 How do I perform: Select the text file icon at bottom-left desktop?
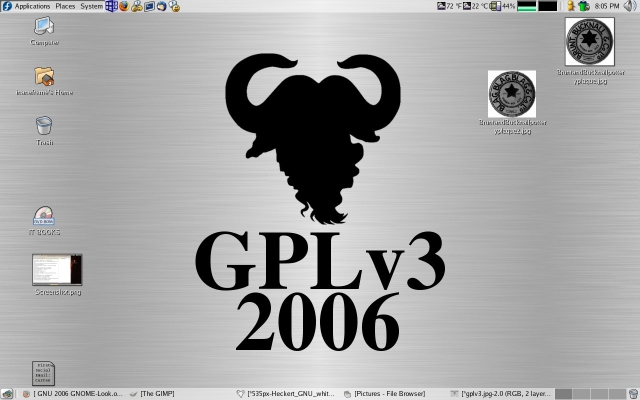43,373
